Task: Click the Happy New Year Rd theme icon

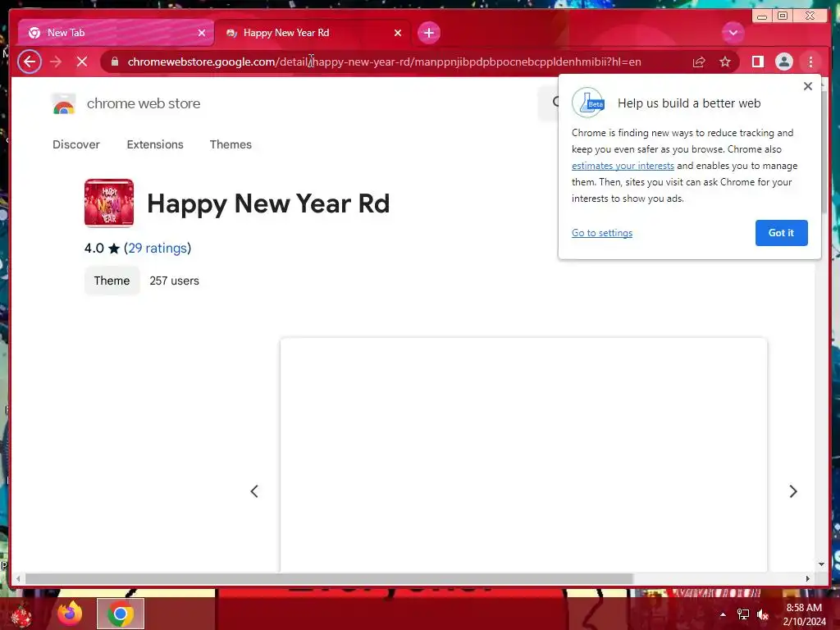Action: pyautogui.click(x=109, y=203)
